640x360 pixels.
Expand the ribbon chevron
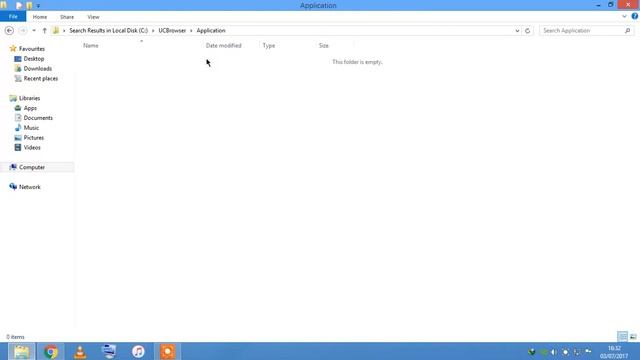(624, 16)
